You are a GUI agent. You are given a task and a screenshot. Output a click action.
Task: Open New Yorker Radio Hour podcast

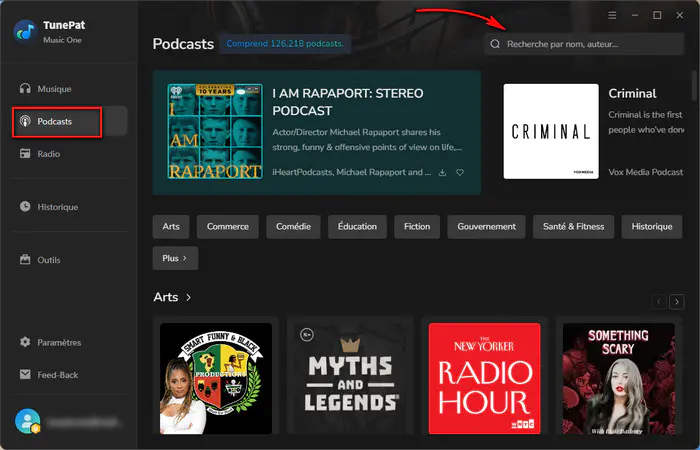(484, 379)
